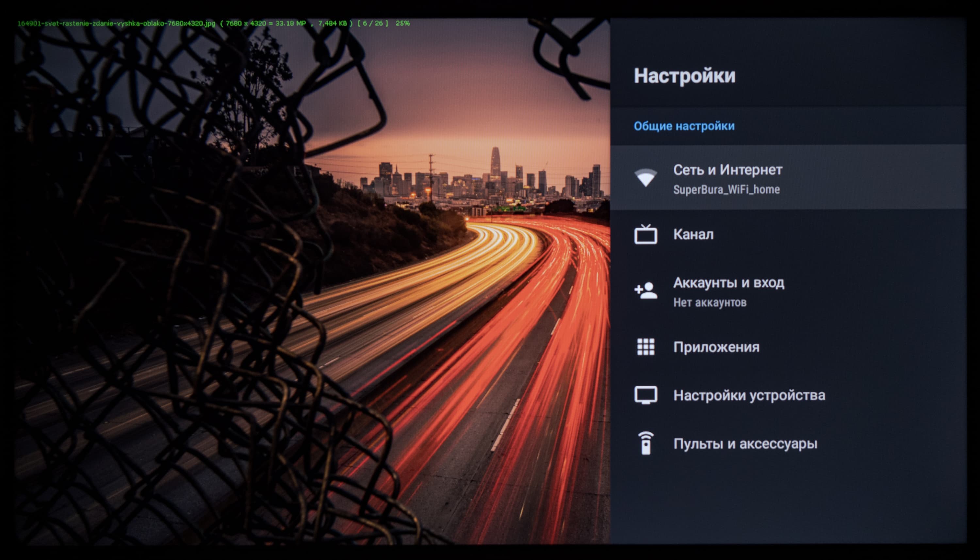This screenshot has width=980, height=560.
Task: Click the image filename text overlay
Action: [x=116, y=24]
